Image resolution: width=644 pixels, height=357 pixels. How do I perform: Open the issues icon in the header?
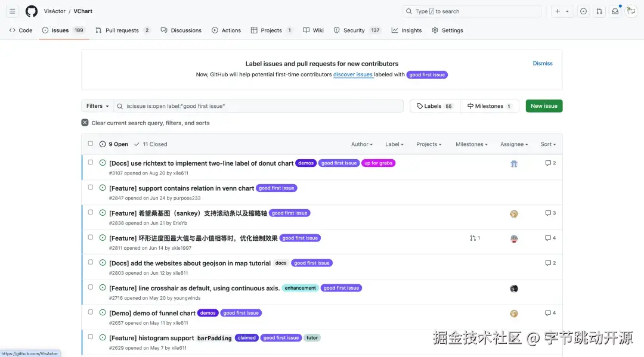[x=583, y=11]
